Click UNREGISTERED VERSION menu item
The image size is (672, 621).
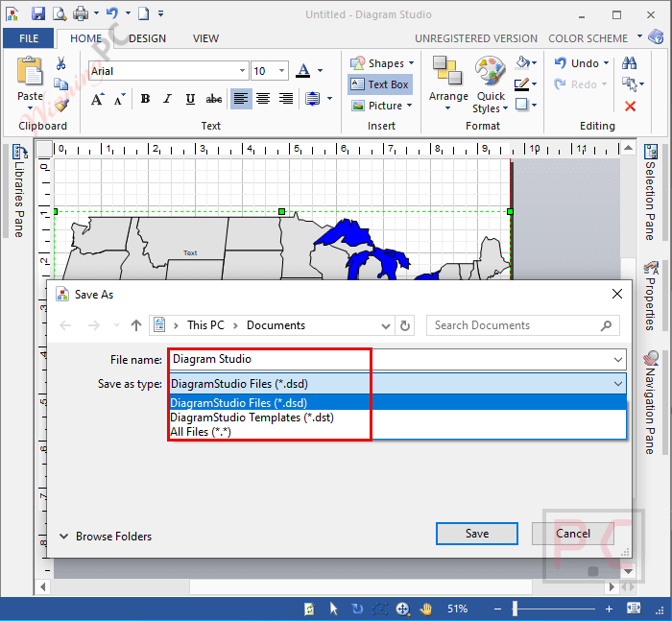tap(476, 38)
